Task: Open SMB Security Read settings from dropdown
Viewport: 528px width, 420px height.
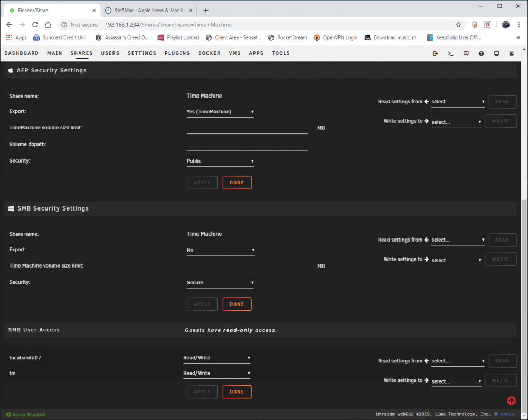Action: [x=458, y=240]
